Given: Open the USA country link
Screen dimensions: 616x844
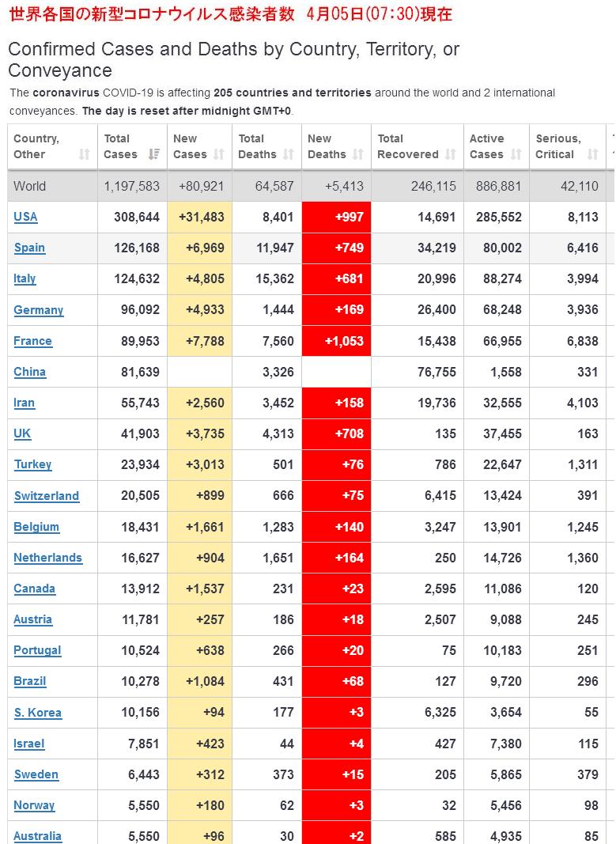Looking at the screenshot, I should [25, 217].
